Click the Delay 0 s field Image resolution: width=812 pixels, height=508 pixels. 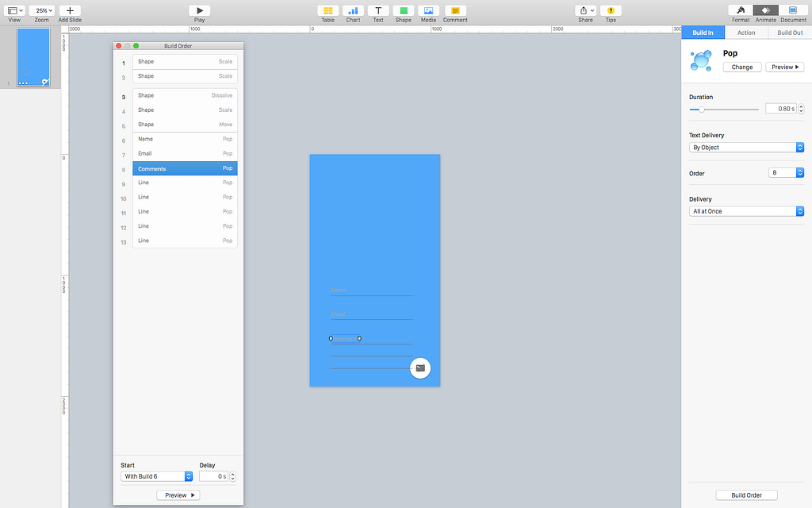[x=213, y=476]
